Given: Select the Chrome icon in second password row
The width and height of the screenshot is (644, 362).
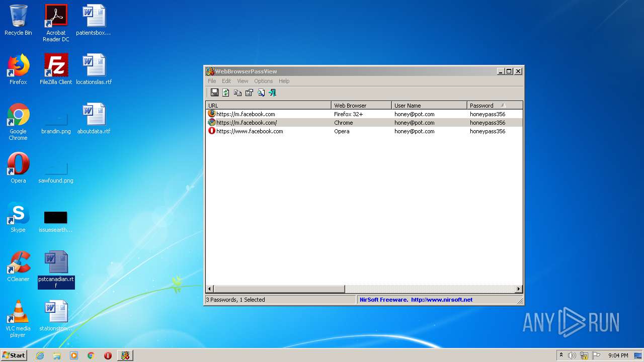Looking at the screenshot, I should point(212,122).
